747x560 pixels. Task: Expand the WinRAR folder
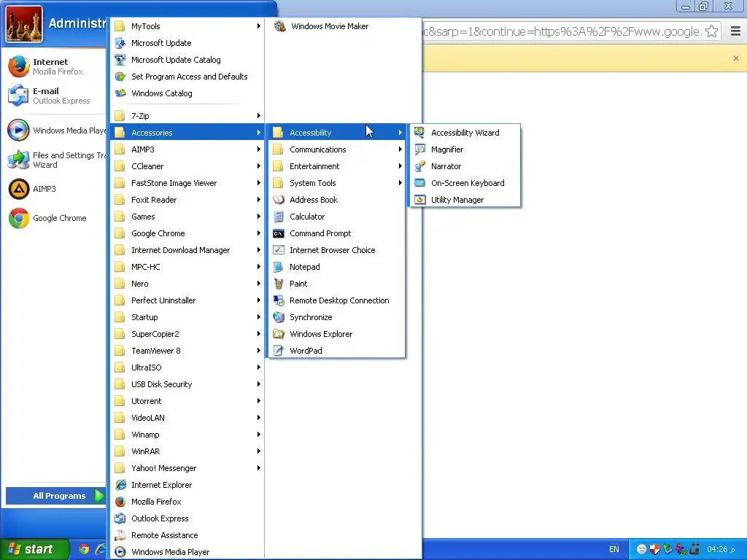coord(187,451)
